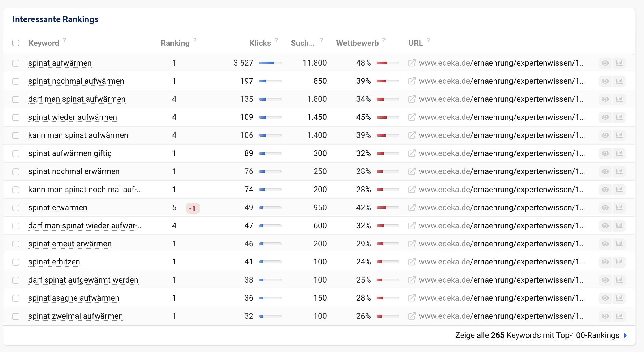Open chart icon in spinat erwärmen row
This screenshot has width=644, height=352.
tap(619, 208)
